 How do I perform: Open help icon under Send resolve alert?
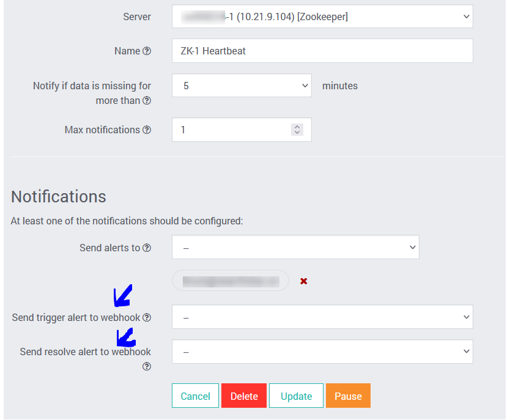pos(147,367)
